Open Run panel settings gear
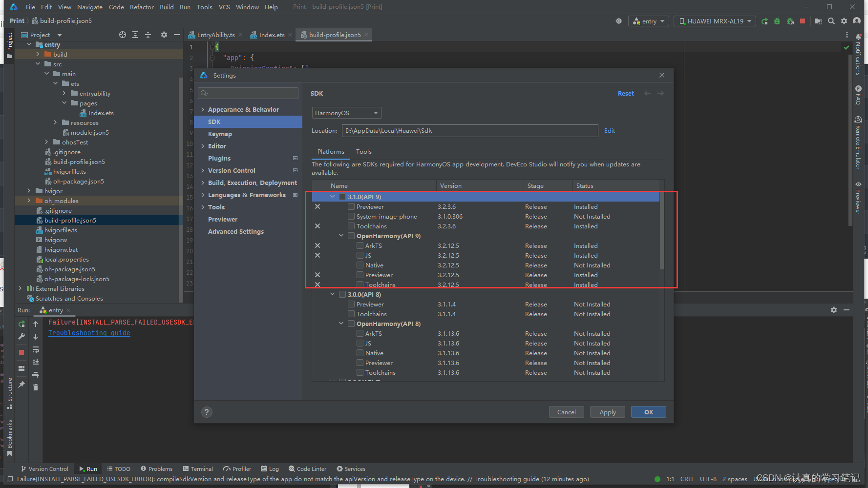Screen dimensions: 868x488 click(x=834, y=310)
